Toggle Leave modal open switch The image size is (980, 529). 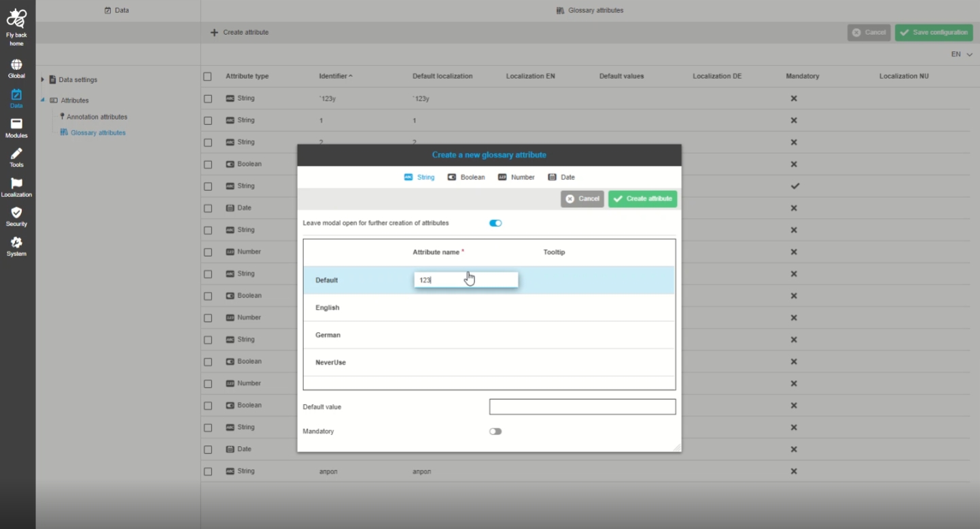[x=495, y=223]
